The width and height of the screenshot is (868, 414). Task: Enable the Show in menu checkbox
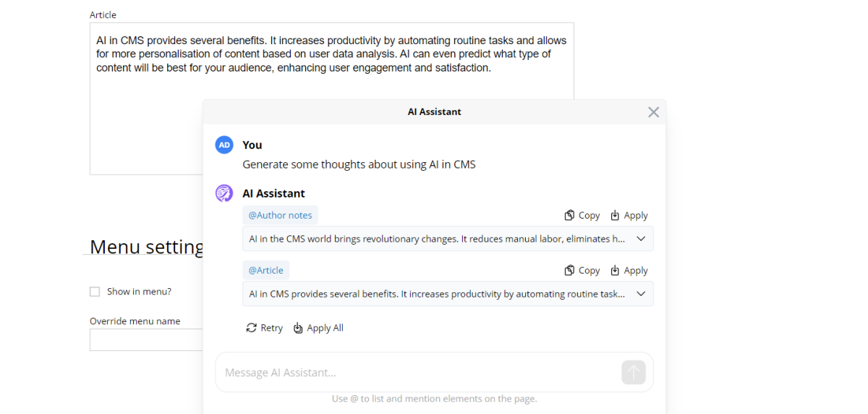coord(95,292)
